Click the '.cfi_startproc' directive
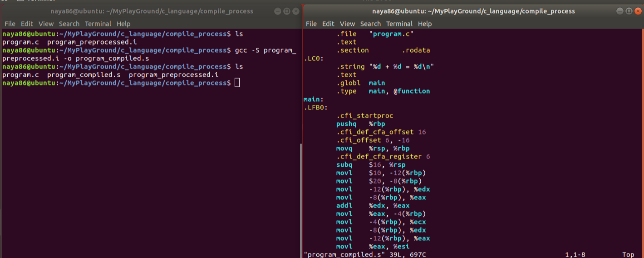This screenshot has width=644, height=258. 365,115
